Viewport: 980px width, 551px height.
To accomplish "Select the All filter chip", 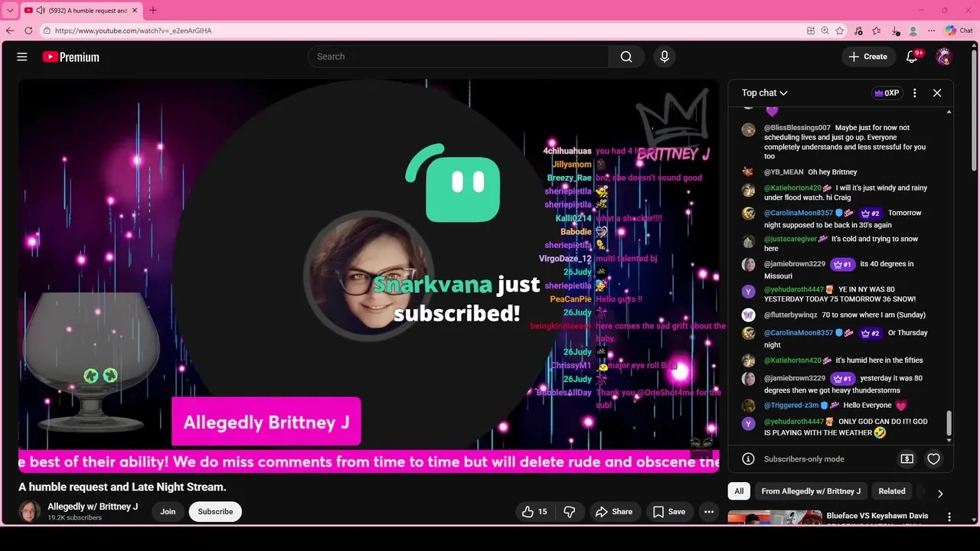I will [x=739, y=491].
